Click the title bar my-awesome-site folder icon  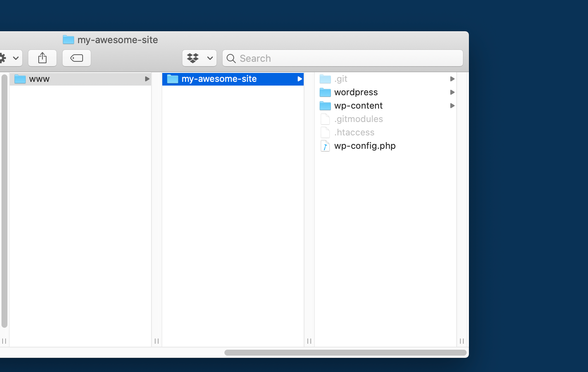tap(68, 39)
